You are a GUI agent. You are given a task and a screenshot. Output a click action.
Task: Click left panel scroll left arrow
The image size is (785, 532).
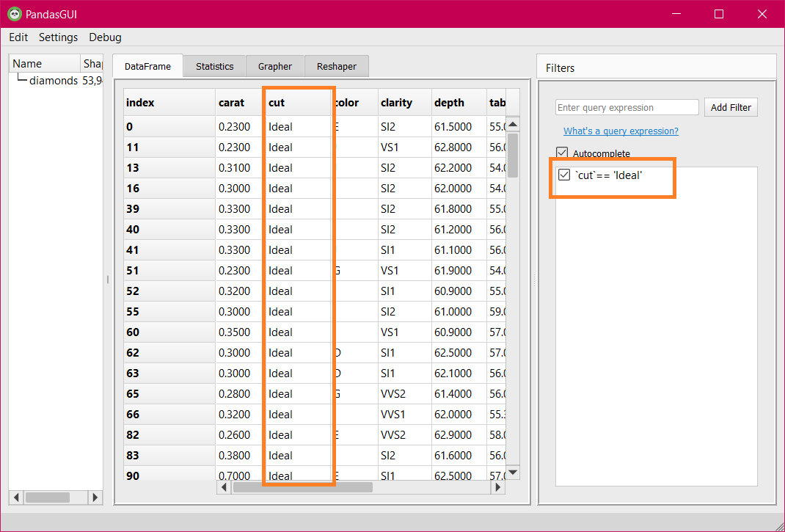(x=16, y=498)
